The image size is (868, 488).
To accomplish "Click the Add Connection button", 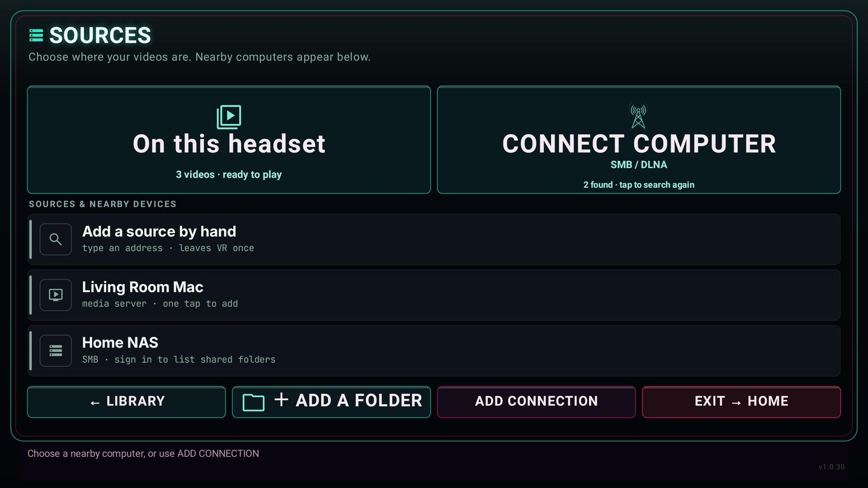I will point(536,402).
